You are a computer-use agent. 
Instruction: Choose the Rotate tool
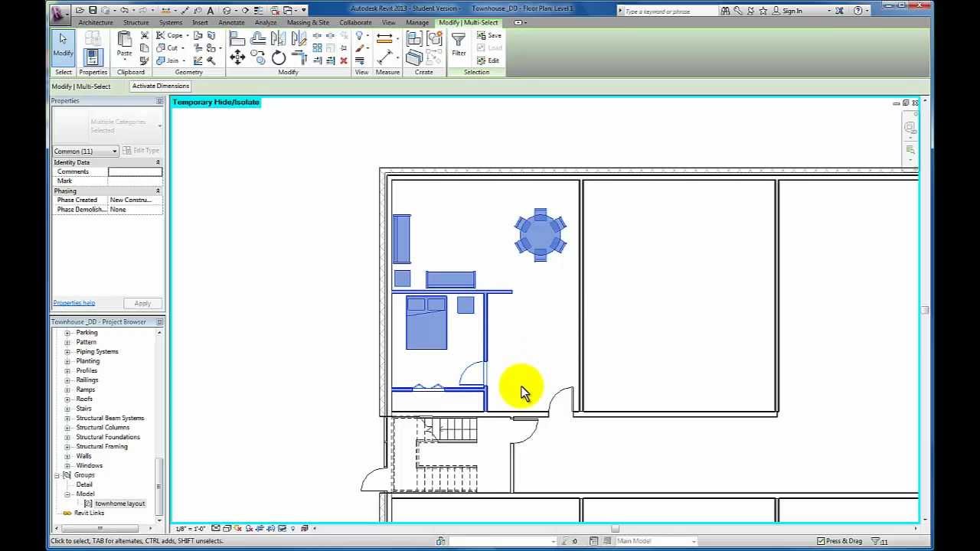click(x=279, y=57)
